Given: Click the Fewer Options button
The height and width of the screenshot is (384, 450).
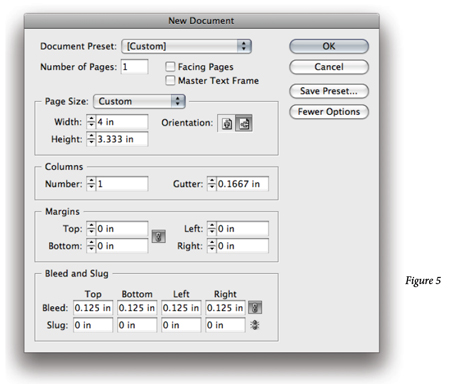Looking at the screenshot, I should coord(329,112).
